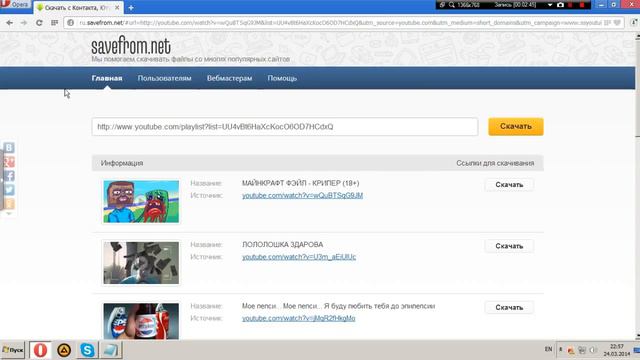Image resolution: width=640 pixels, height=360 pixels.
Task: Open the Speed Dial grid icon
Action: click(54, 23)
